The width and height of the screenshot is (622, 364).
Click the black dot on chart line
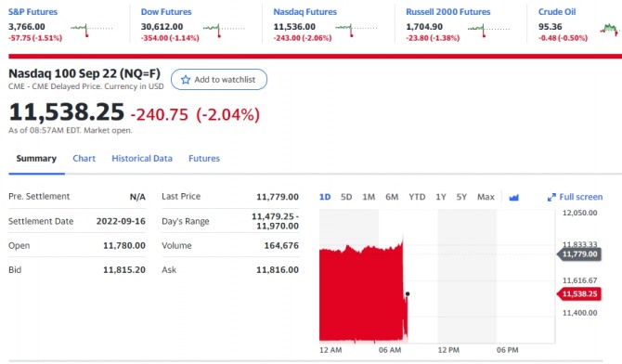point(408,293)
